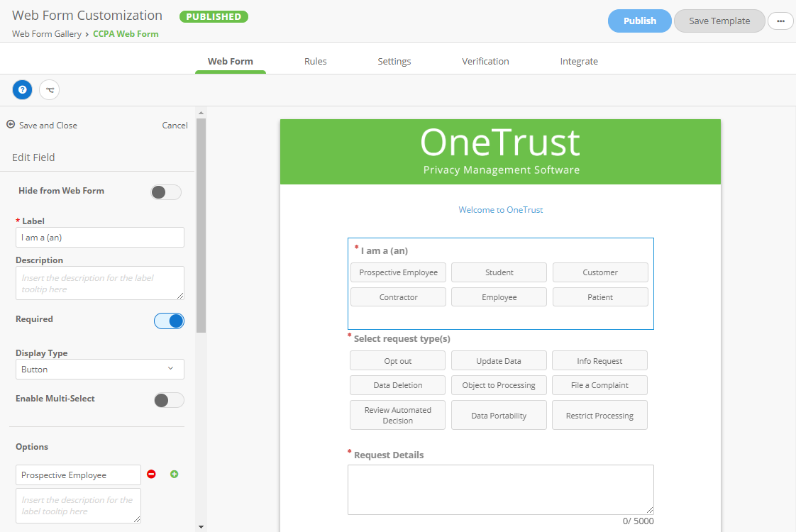Viewport: 796px width, 532px height.
Task: Disable the Required toggle
Action: (x=169, y=321)
